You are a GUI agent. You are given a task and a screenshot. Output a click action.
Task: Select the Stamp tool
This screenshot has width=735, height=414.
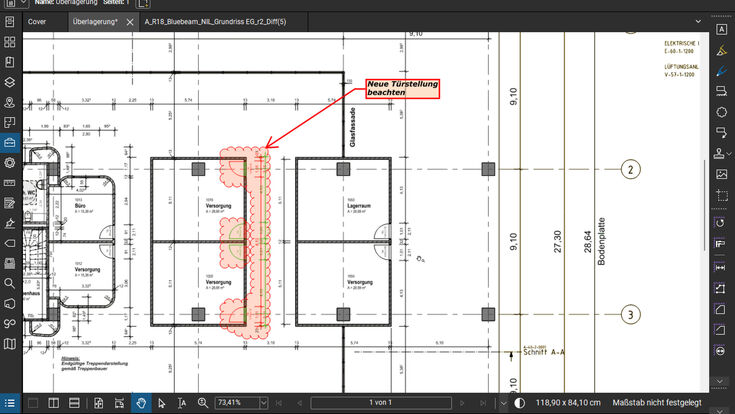(719, 153)
